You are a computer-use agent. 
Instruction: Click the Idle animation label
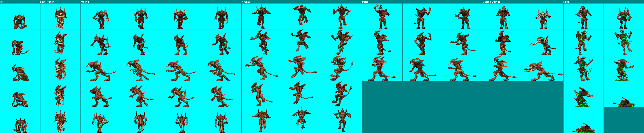[x=2, y=2]
